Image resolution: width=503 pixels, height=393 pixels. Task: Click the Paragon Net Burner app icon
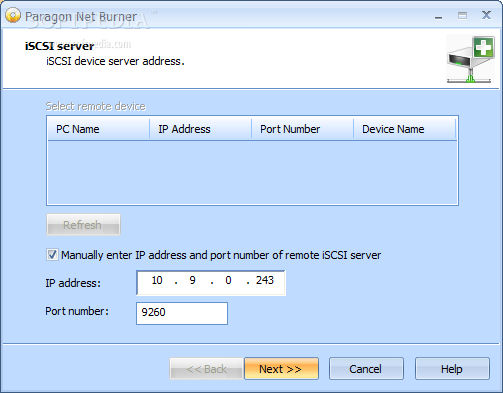pos(13,15)
